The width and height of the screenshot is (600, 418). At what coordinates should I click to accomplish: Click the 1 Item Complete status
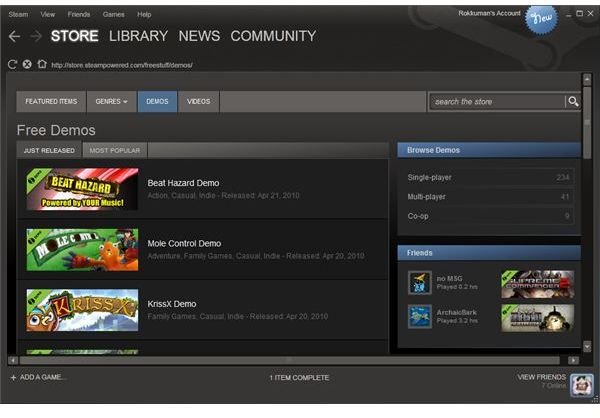(299, 378)
